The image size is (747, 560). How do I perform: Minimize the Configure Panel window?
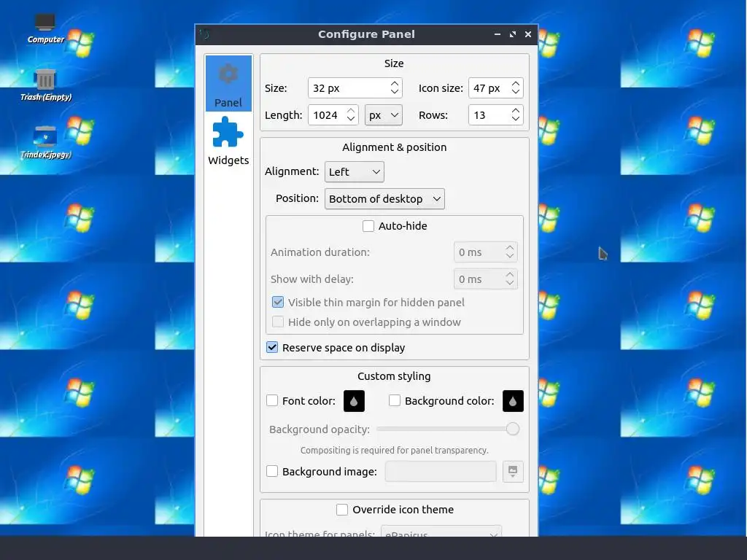coord(498,34)
